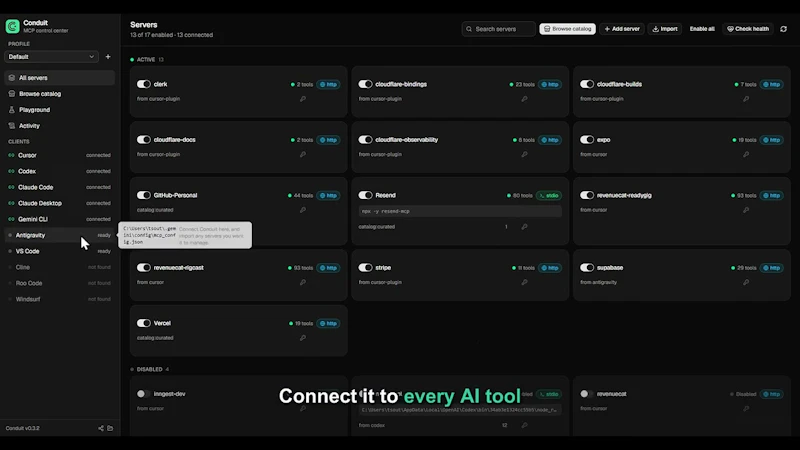The image size is (800, 450).
Task: Toggle the clerk server switch
Action: click(x=144, y=84)
